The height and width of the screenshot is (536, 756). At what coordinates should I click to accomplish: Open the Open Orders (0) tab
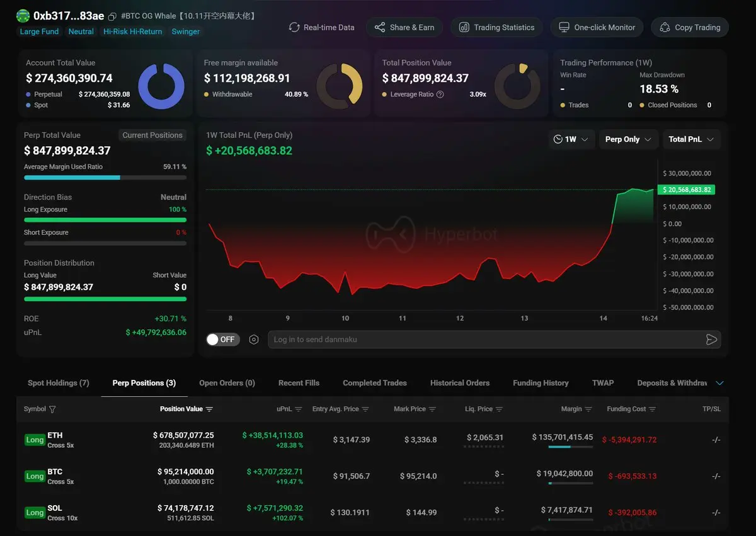pyautogui.click(x=227, y=383)
